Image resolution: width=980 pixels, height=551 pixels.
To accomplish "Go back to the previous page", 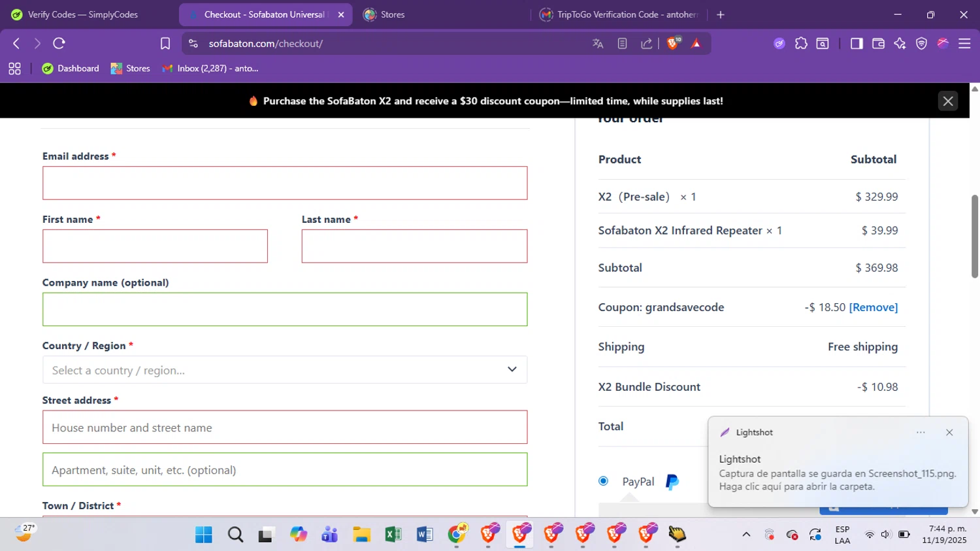I will (16, 43).
